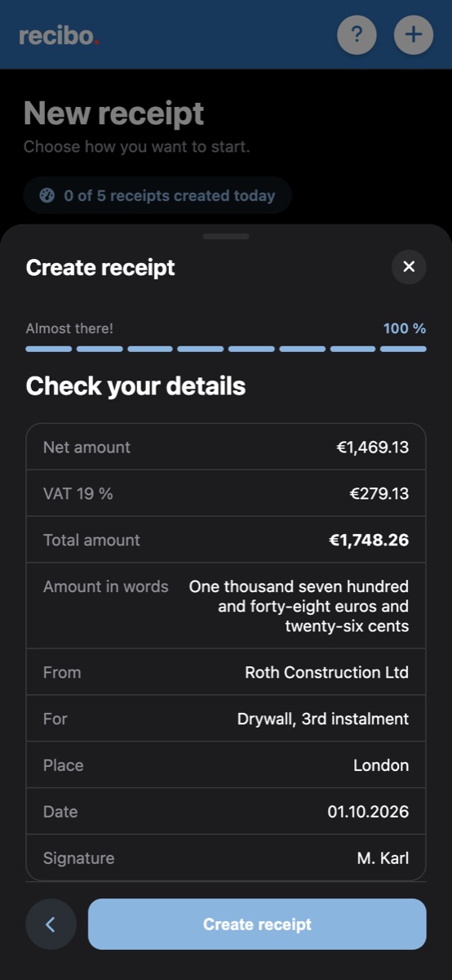This screenshot has width=452, height=980.
Task: Grab the sheet drag handle
Action: 226,236
